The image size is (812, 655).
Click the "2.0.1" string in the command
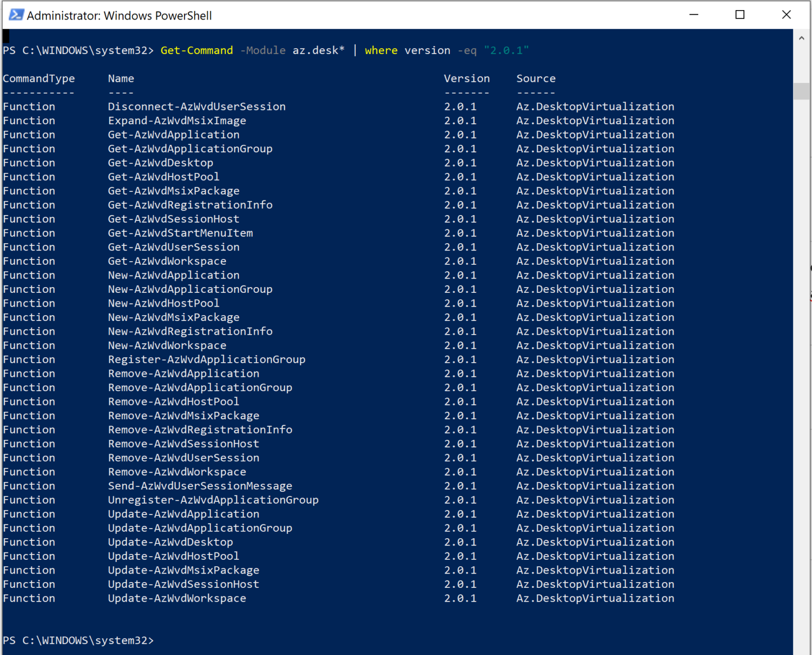(506, 50)
